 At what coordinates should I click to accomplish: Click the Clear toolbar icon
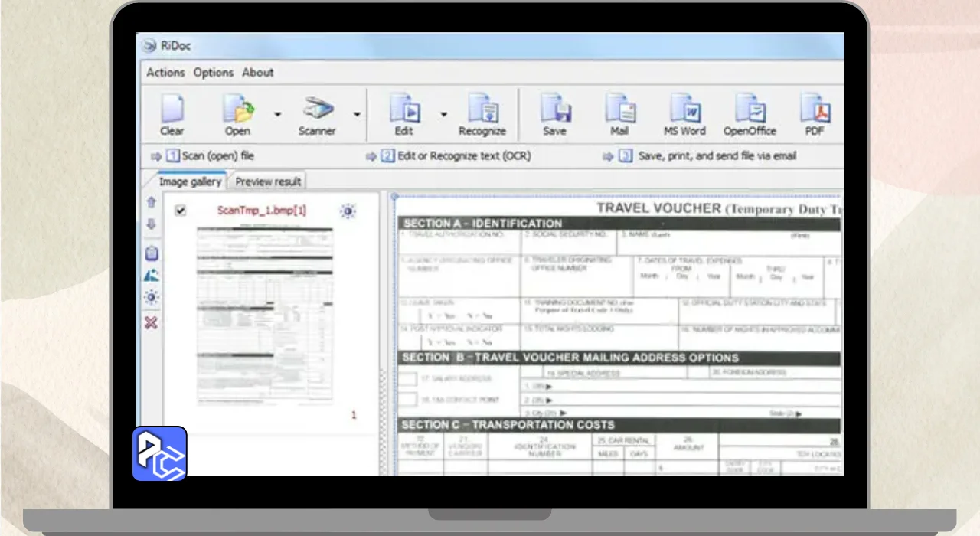pyautogui.click(x=171, y=108)
